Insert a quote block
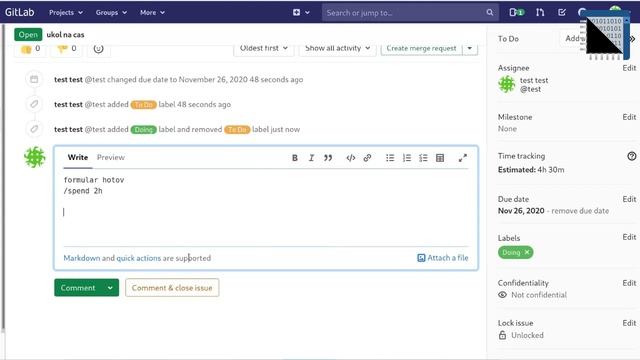Viewport: 640px width, 360px height. click(x=328, y=158)
